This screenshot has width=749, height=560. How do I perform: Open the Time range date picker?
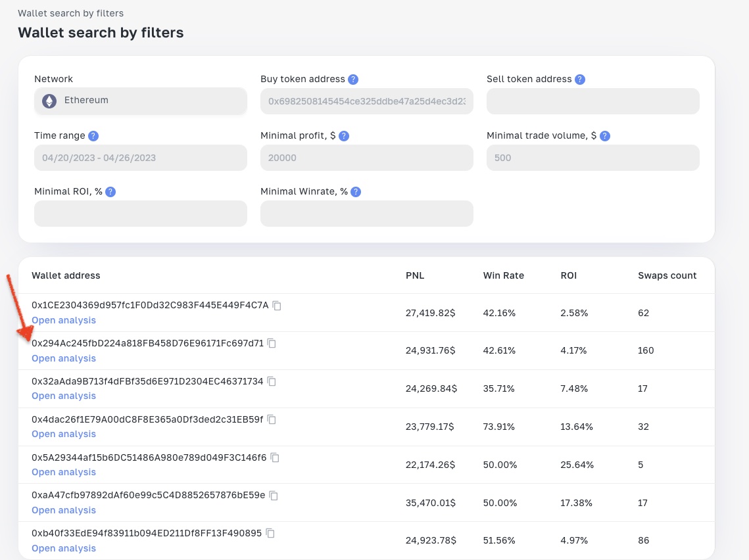coord(141,158)
